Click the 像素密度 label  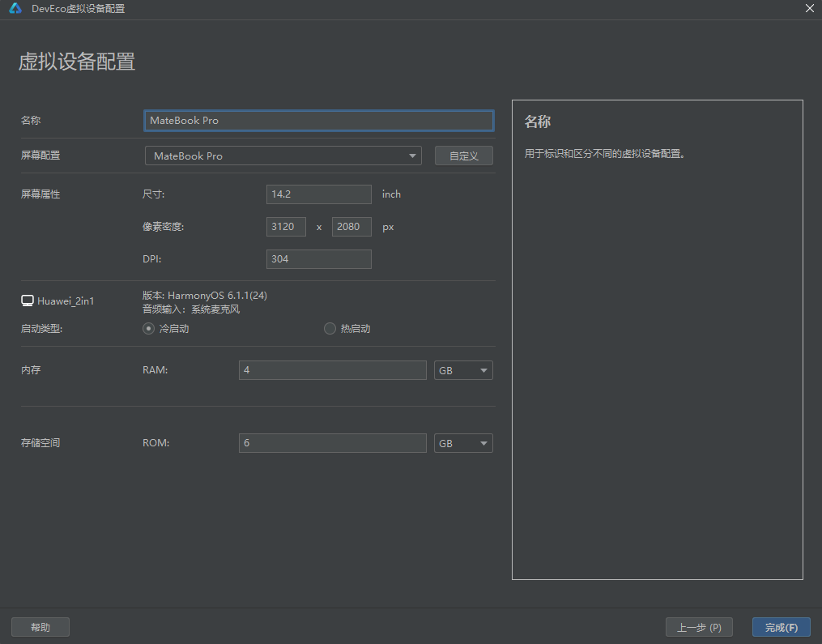point(163,227)
